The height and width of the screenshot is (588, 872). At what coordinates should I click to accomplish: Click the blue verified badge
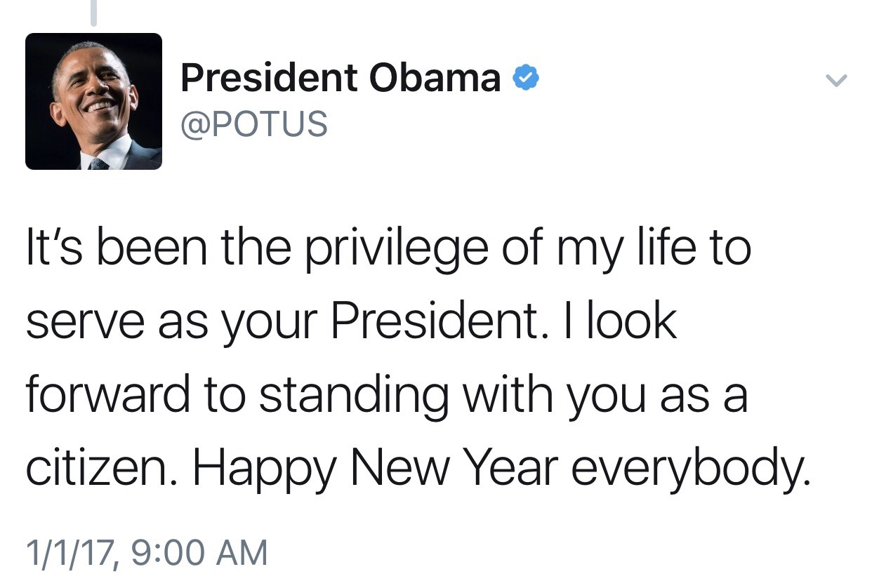[x=527, y=78]
